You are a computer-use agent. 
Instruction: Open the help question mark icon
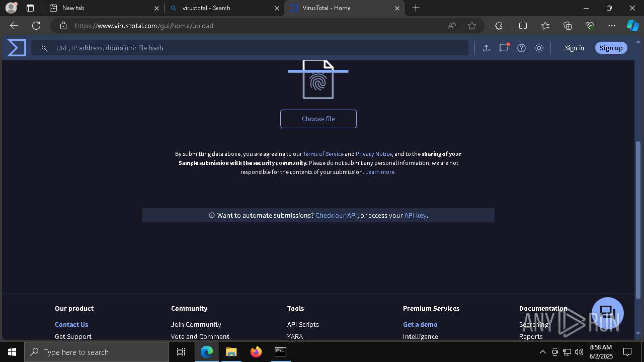pyautogui.click(x=521, y=48)
